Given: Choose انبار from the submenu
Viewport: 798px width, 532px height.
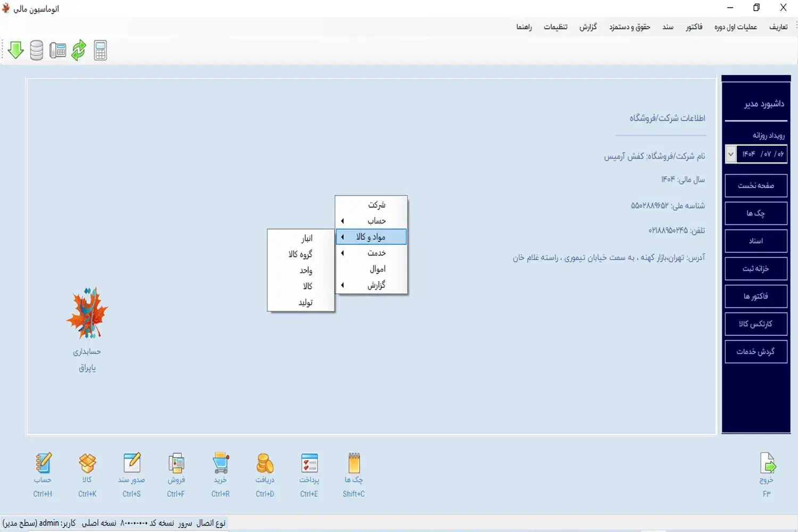Looking at the screenshot, I should pos(301,238).
